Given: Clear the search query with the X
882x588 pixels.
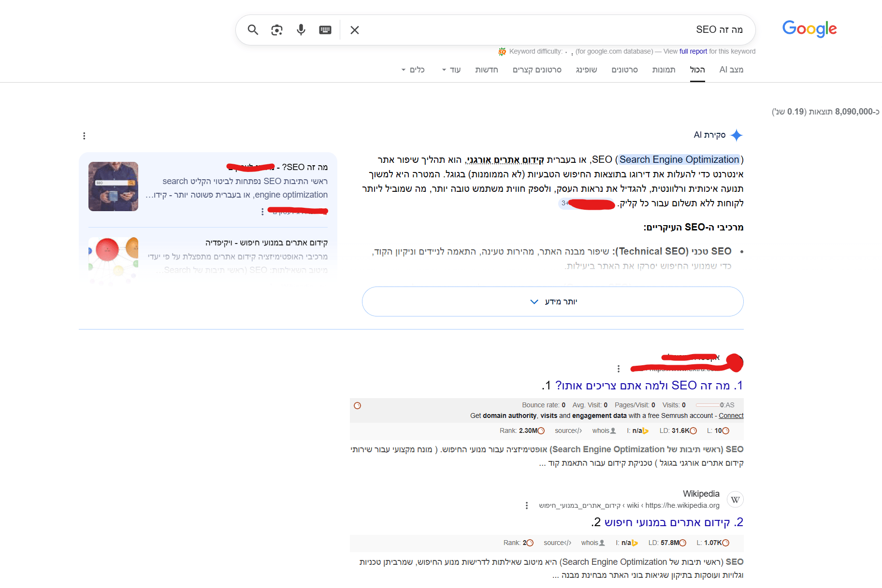Looking at the screenshot, I should (x=354, y=29).
